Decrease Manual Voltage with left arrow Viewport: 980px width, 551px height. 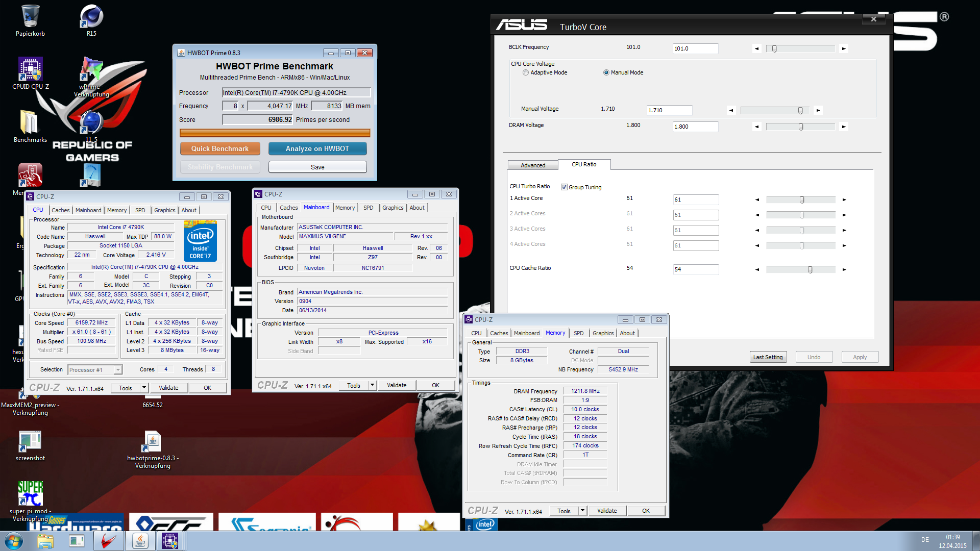coord(731,110)
